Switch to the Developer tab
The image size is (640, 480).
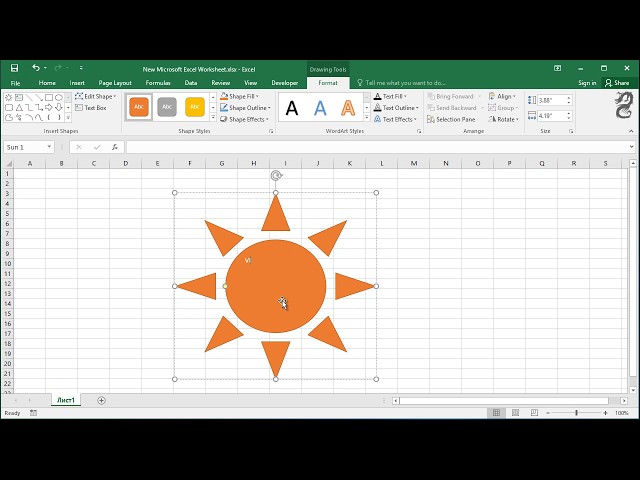click(x=284, y=83)
